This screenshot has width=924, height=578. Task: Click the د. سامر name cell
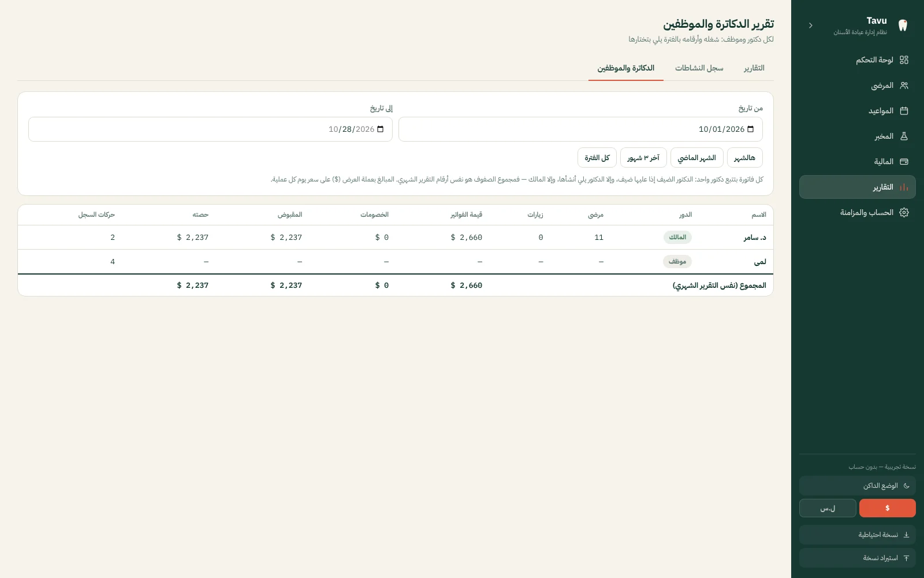point(755,238)
